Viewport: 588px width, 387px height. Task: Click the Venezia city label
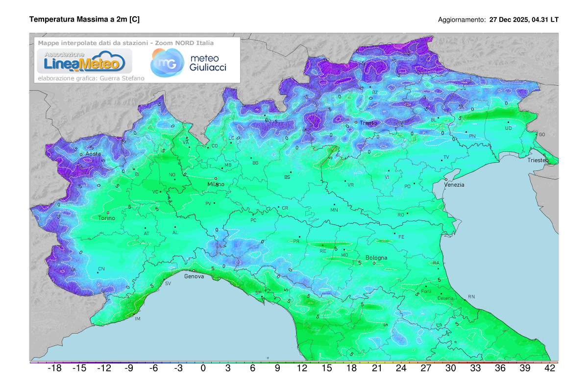(454, 185)
